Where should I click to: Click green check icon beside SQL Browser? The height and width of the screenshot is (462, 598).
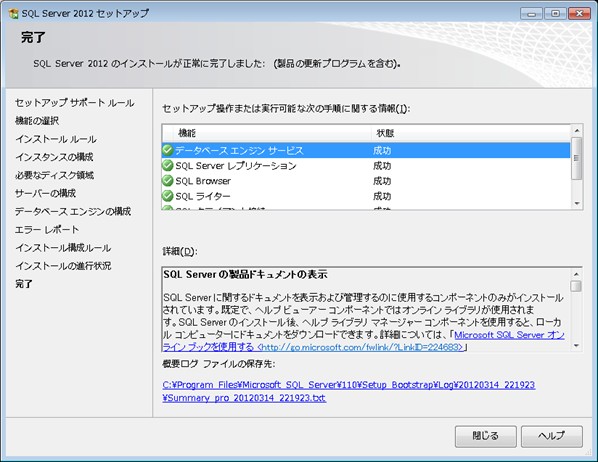(167, 180)
